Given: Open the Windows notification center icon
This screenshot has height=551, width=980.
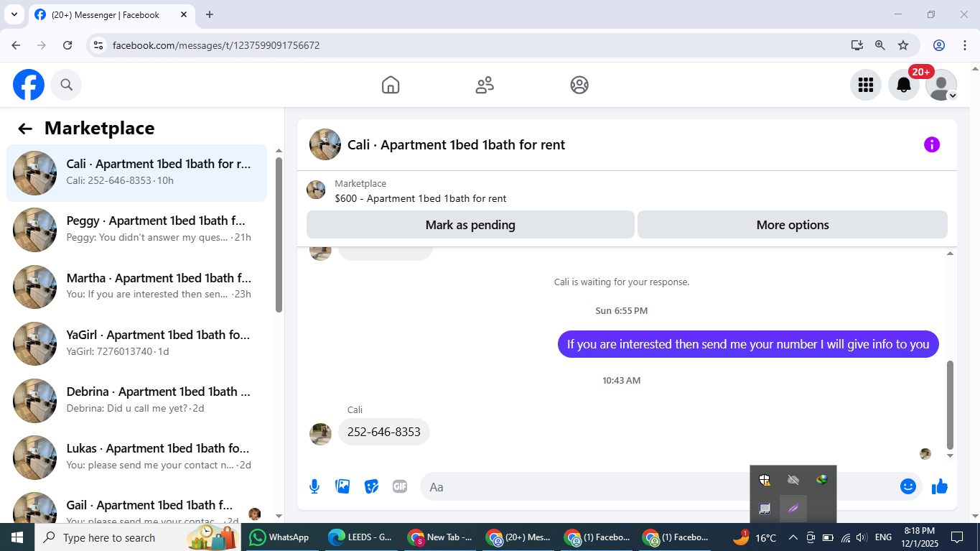Looking at the screenshot, I should click(x=957, y=537).
